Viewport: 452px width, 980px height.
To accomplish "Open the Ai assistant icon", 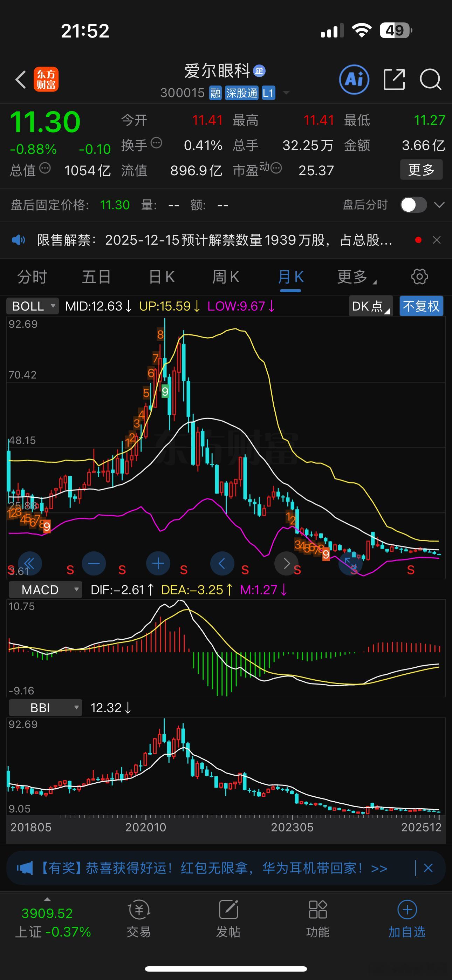I will point(354,80).
